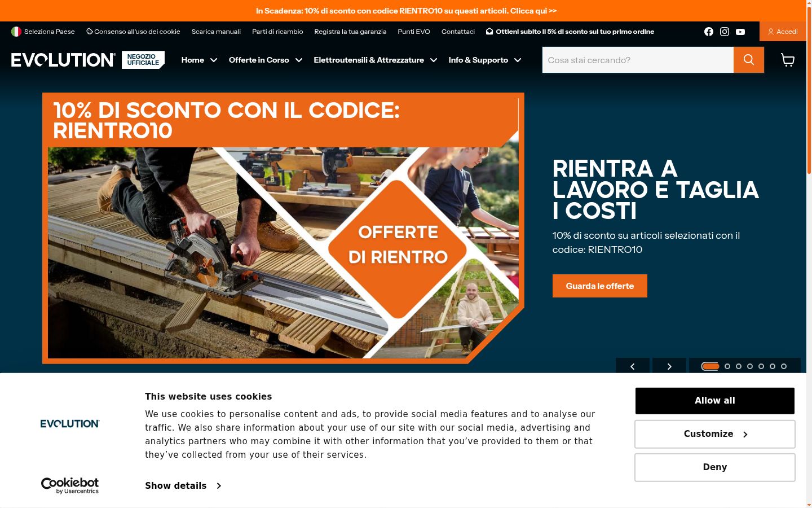Select the last carousel dot
Viewport: 812px width, 508px height.
click(784, 366)
